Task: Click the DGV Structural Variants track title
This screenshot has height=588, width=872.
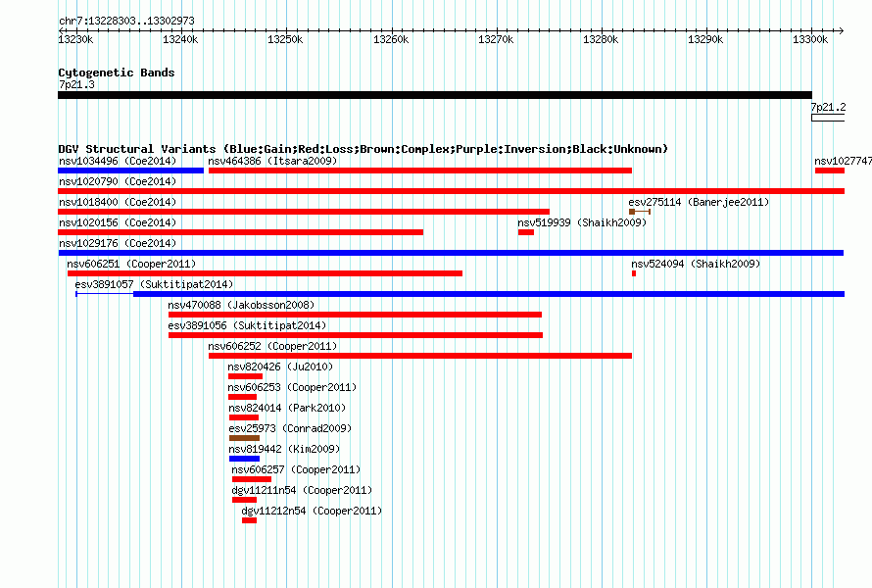Action: tap(363, 149)
